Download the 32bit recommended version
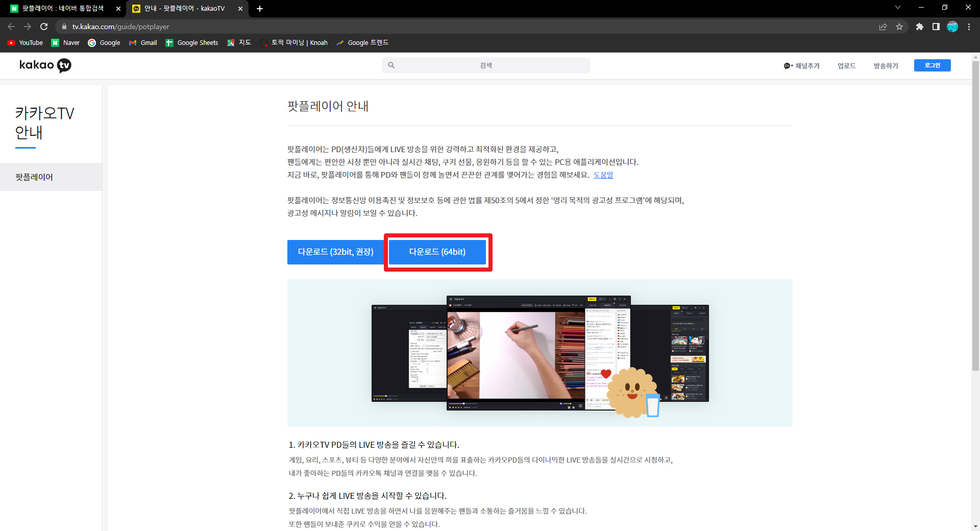This screenshot has height=531, width=980. pyautogui.click(x=336, y=252)
